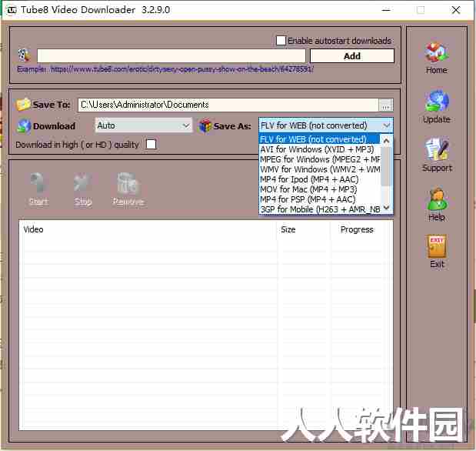Screen dimensions: 476x451
Task: Click the film reel icon beside URL field
Action: click(x=25, y=55)
